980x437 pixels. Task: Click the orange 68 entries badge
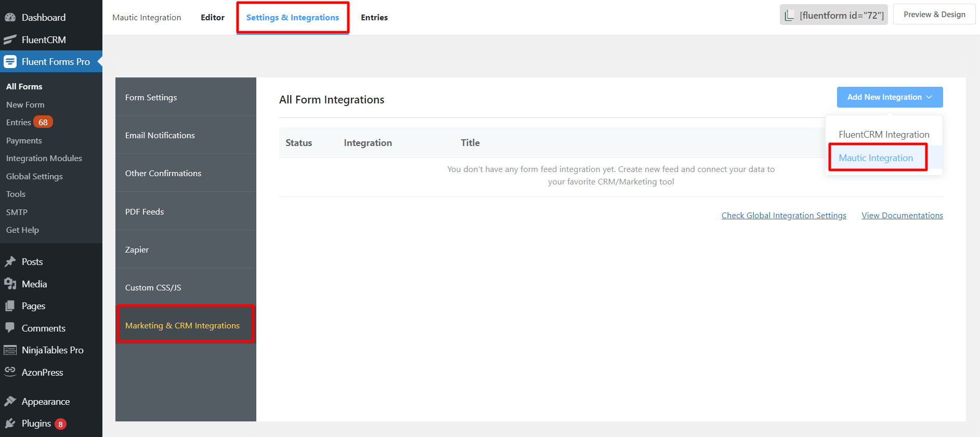43,123
